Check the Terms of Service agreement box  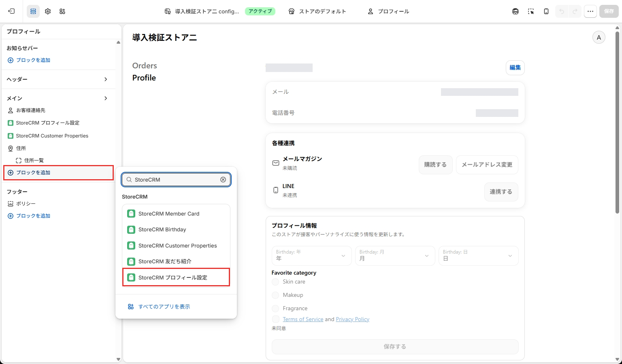tap(275, 319)
